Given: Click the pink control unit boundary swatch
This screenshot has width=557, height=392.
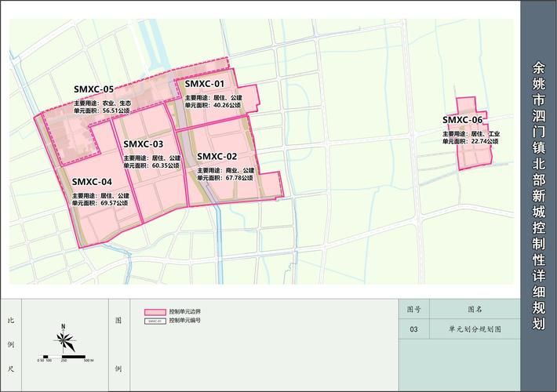Looking at the screenshot, I should click(x=155, y=312).
